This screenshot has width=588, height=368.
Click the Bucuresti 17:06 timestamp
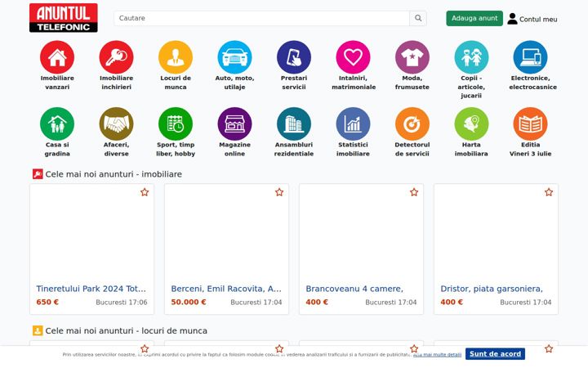(x=122, y=303)
